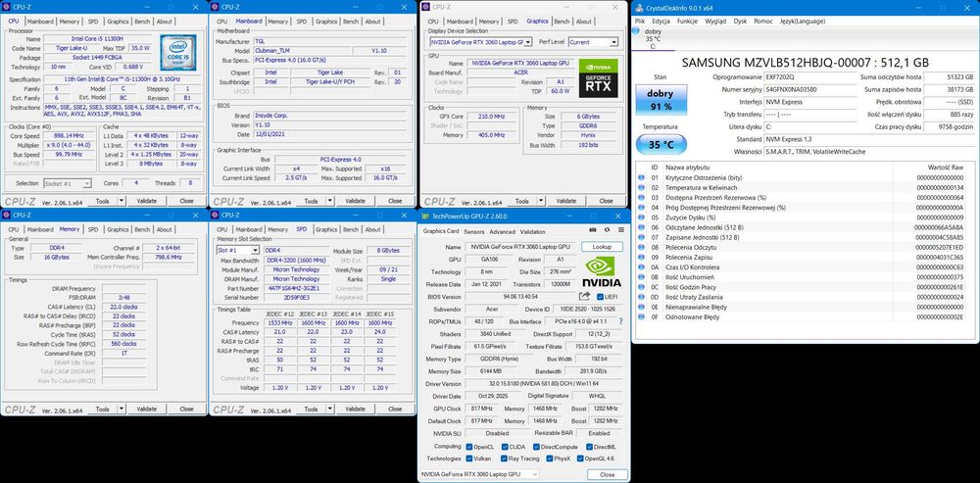Toggle the DirectML checkbox
Screen dimensions: 980x483
coord(589,447)
